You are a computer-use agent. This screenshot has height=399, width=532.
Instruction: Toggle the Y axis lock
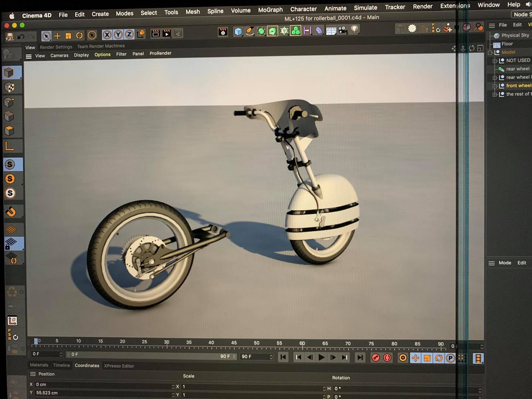pyautogui.click(x=118, y=35)
